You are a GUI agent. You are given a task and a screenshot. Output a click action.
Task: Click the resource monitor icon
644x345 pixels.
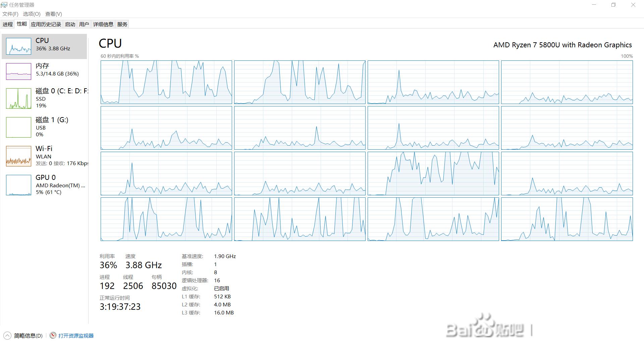[x=53, y=336]
